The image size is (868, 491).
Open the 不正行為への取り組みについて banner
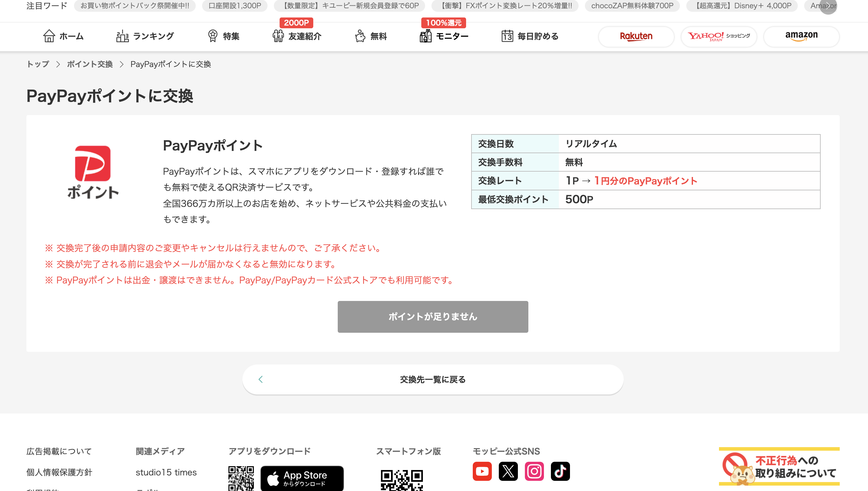(779, 467)
